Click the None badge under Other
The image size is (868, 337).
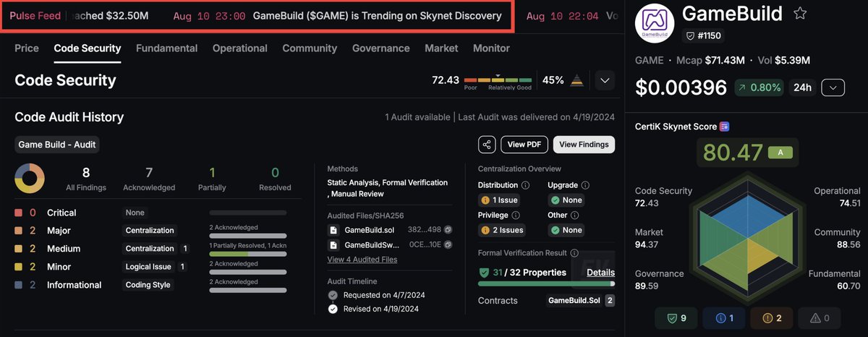566,230
